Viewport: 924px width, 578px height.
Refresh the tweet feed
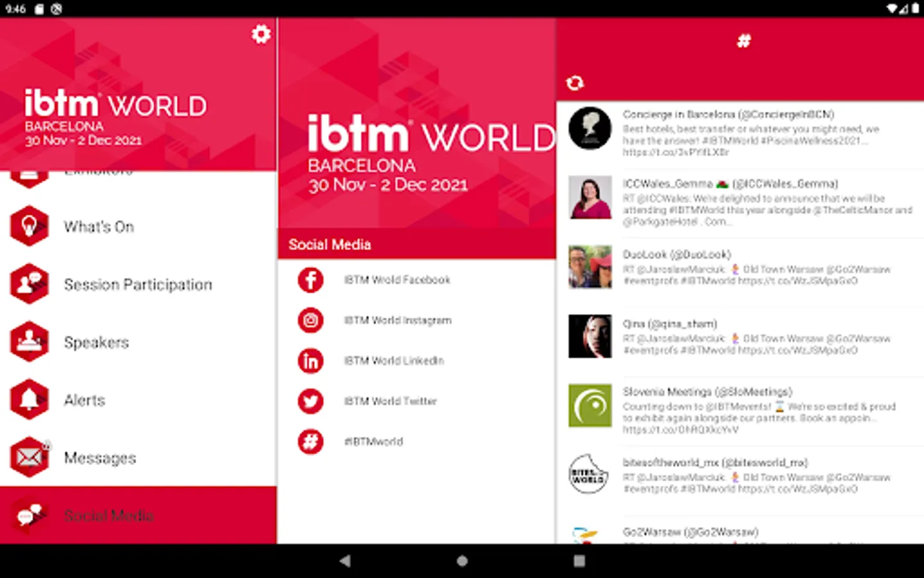click(x=575, y=83)
